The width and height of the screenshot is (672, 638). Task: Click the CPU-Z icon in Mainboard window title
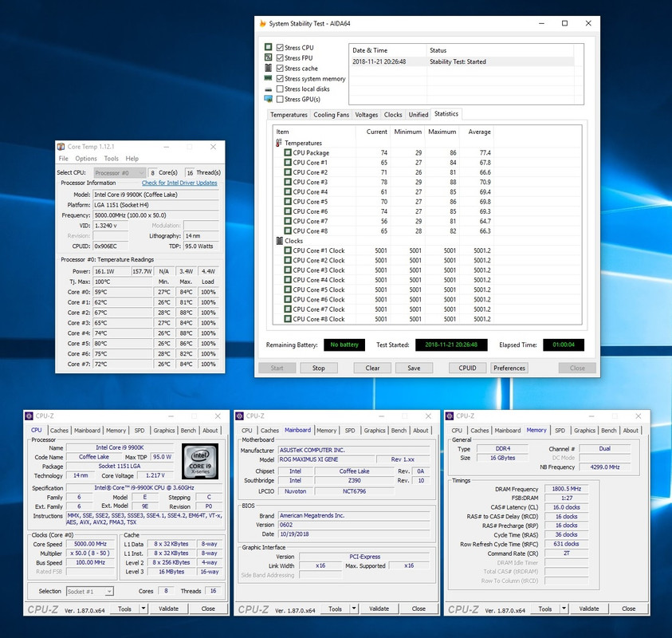click(x=240, y=416)
